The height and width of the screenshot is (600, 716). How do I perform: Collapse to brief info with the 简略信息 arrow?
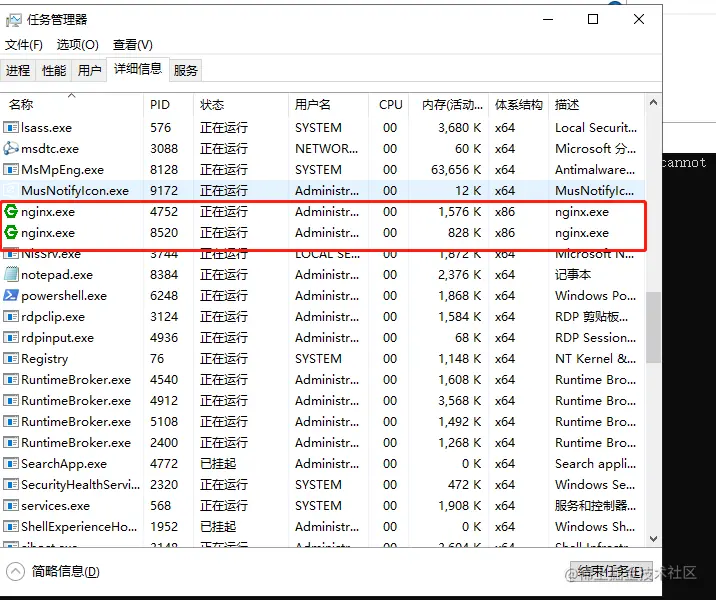[16, 571]
